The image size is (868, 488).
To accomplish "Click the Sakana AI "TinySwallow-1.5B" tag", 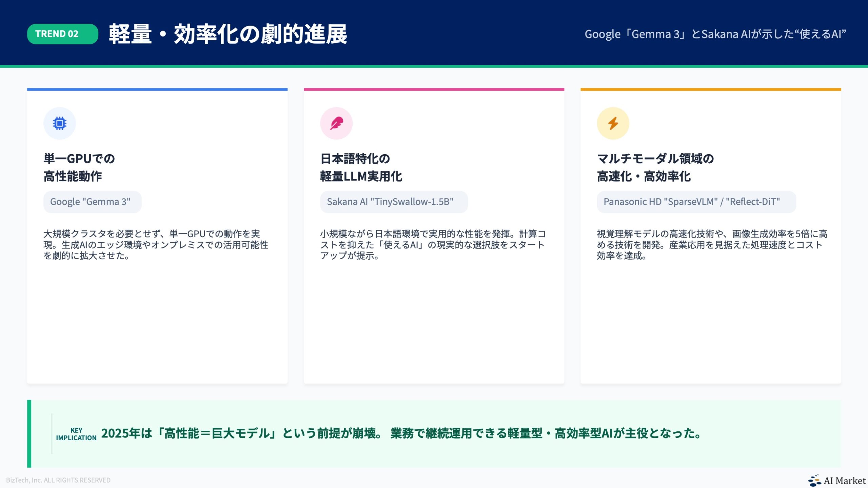I will coord(394,202).
